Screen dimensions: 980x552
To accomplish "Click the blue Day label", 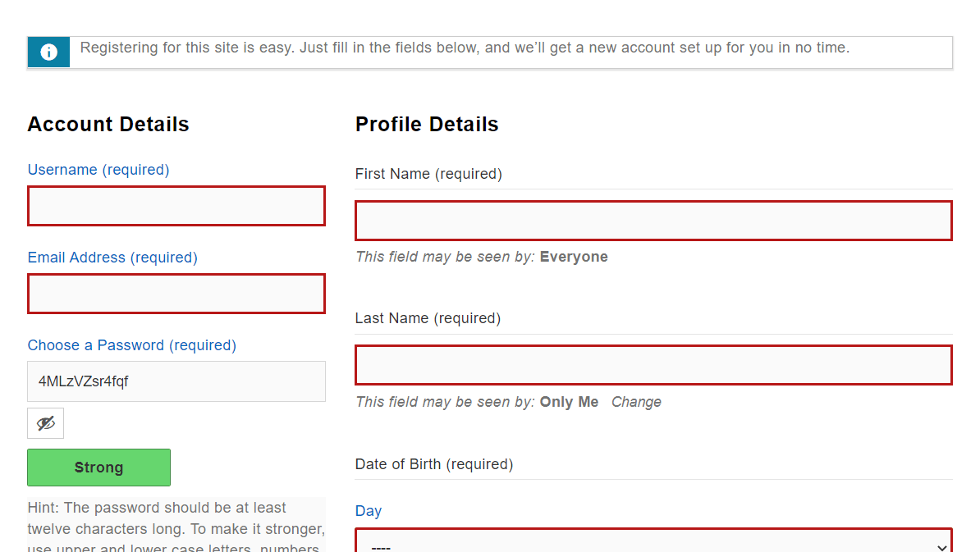I will pyautogui.click(x=369, y=511).
